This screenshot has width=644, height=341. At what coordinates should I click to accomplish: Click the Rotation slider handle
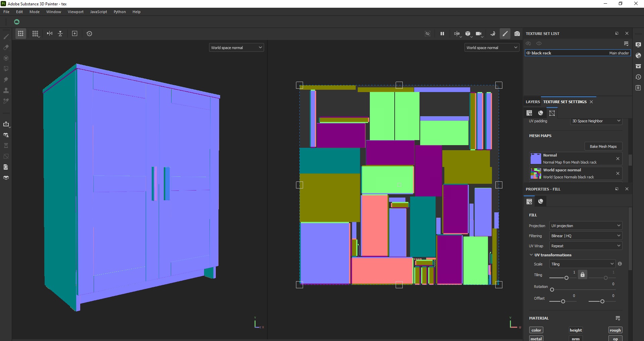(552, 290)
